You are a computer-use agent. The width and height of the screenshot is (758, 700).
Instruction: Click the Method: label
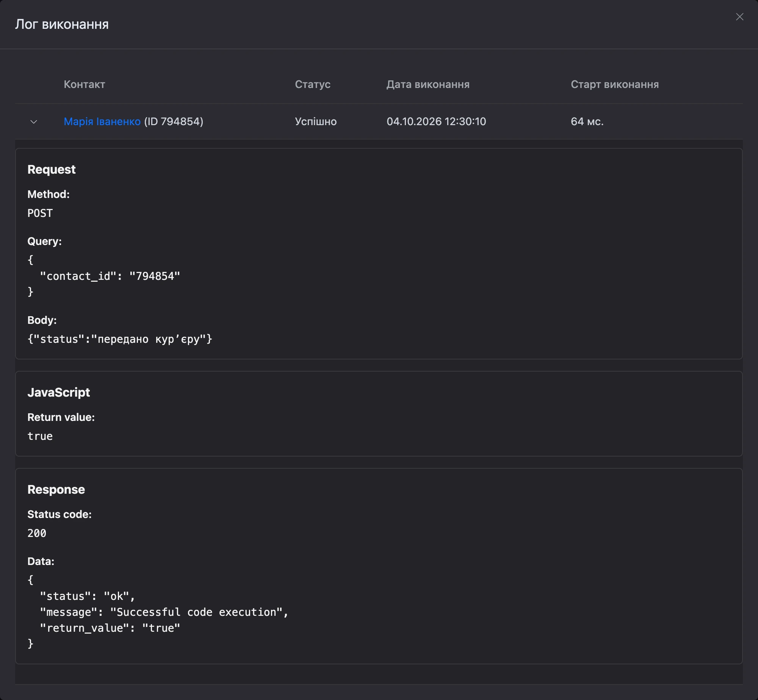tap(49, 194)
